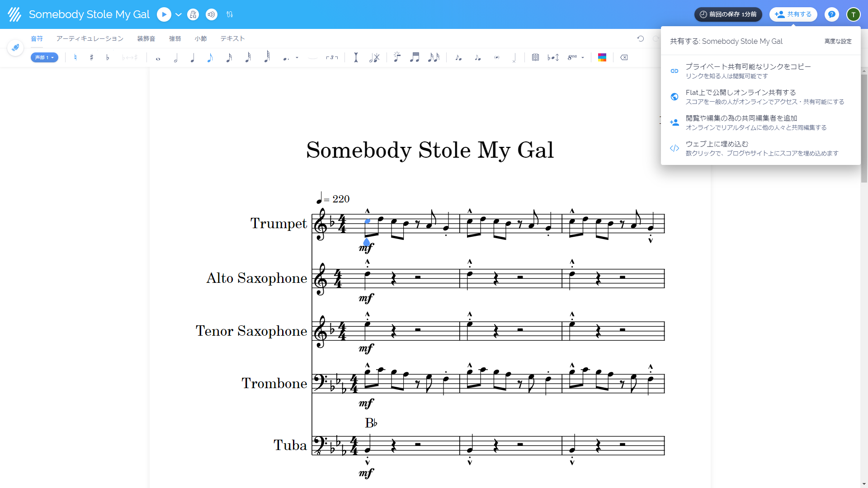Screen dimensions: 868x488
Task: Click the Alto Saxophone staff label
Action: pyautogui.click(x=257, y=278)
